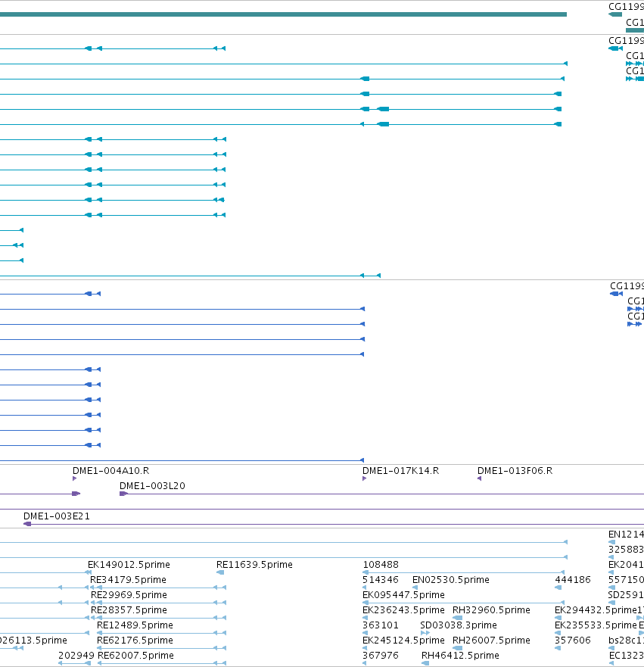Click the EK245124.5prime label
The image size is (644, 667).
(x=403, y=641)
